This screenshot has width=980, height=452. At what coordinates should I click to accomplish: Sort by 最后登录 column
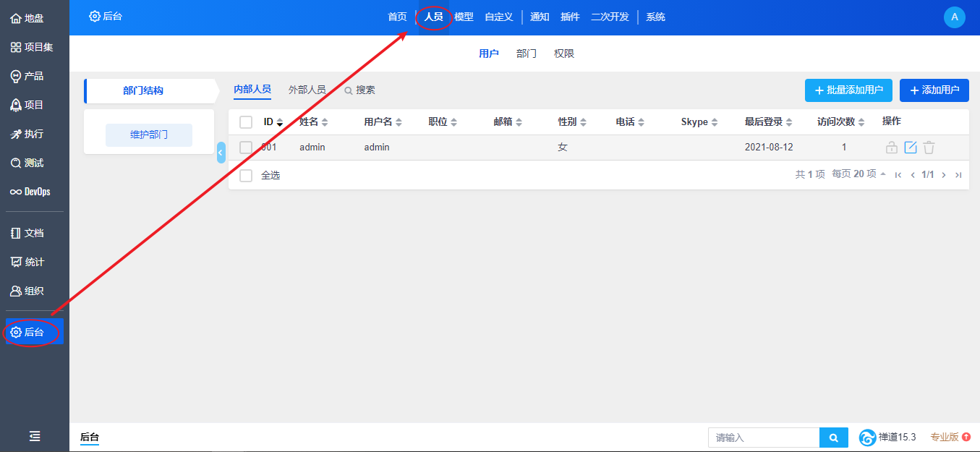click(x=768, y=122)
